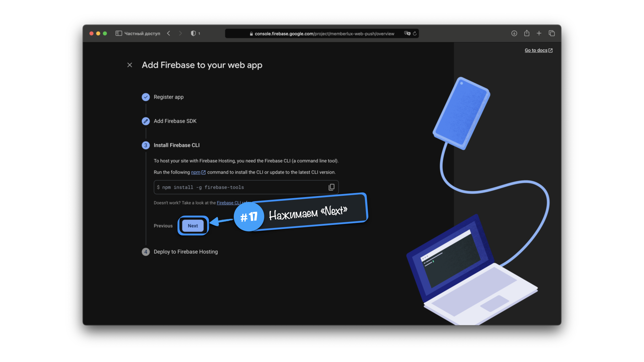Go back with browser back arrow
Image resolution: width=644 pixels, height=362 pixels.
[x=169, y=34]
